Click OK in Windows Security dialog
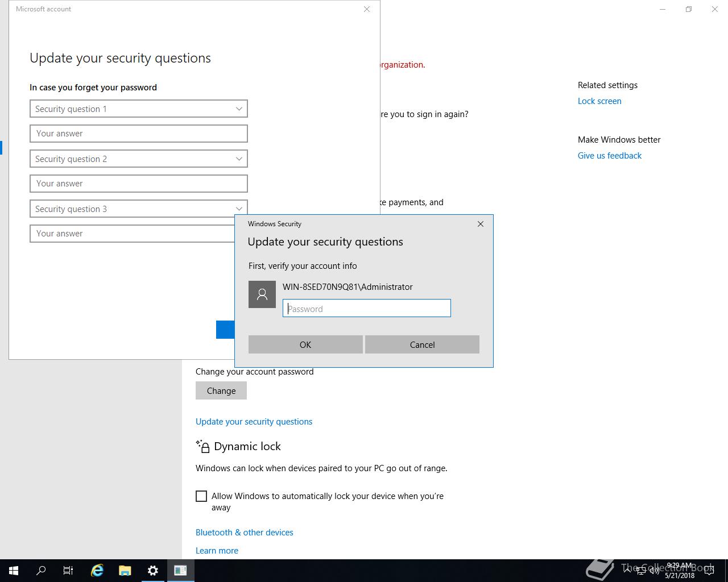Screen dimensions: 728x582 (305, 344)
